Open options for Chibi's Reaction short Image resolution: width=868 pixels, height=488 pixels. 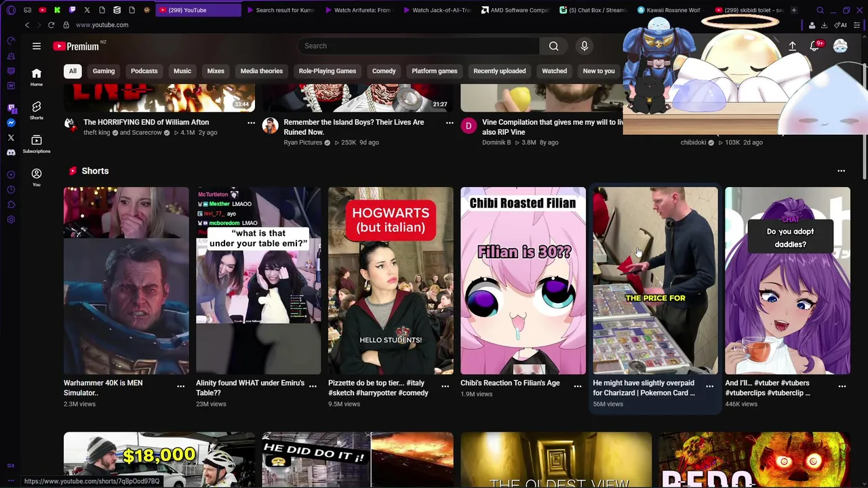tap(577, 386)
